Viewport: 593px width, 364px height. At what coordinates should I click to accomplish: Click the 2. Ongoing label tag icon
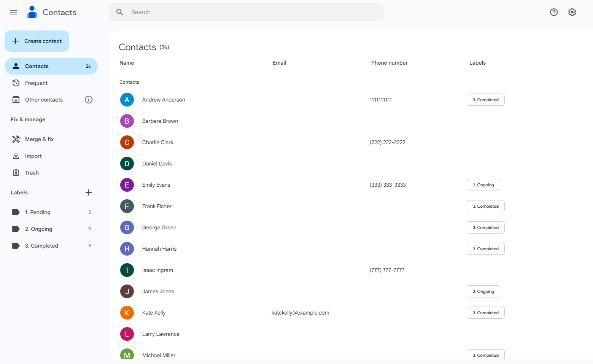(x=16, y=229)
